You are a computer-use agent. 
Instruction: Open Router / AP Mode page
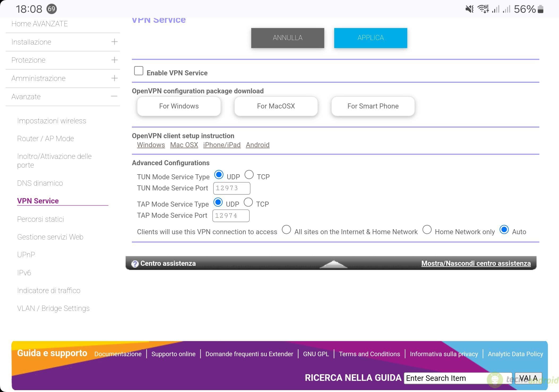(45, 139)
